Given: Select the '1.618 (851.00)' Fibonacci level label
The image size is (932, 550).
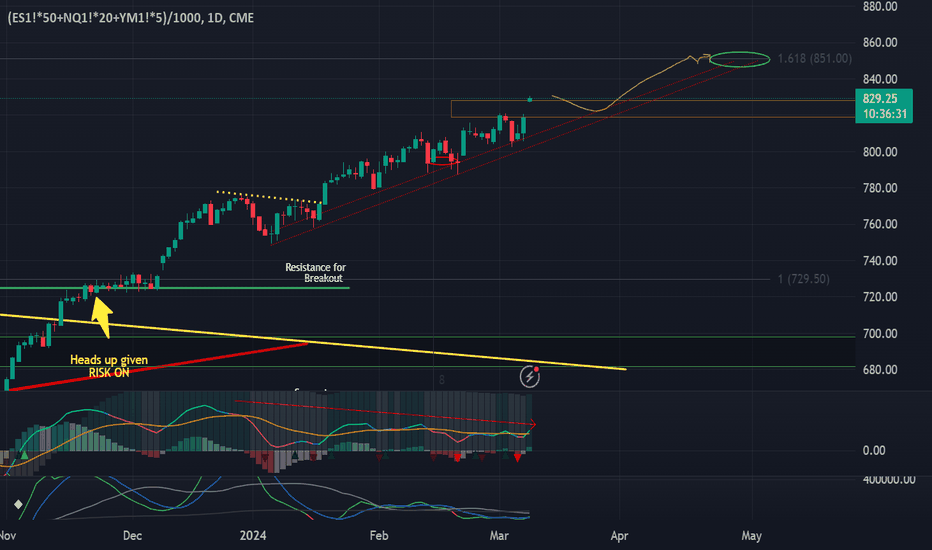Looking at the screenshot, I should 814,58.
